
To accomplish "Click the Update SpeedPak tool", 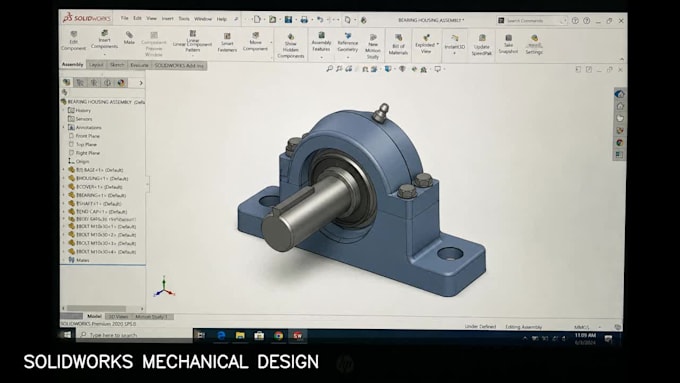I will [x=482, y=45].
